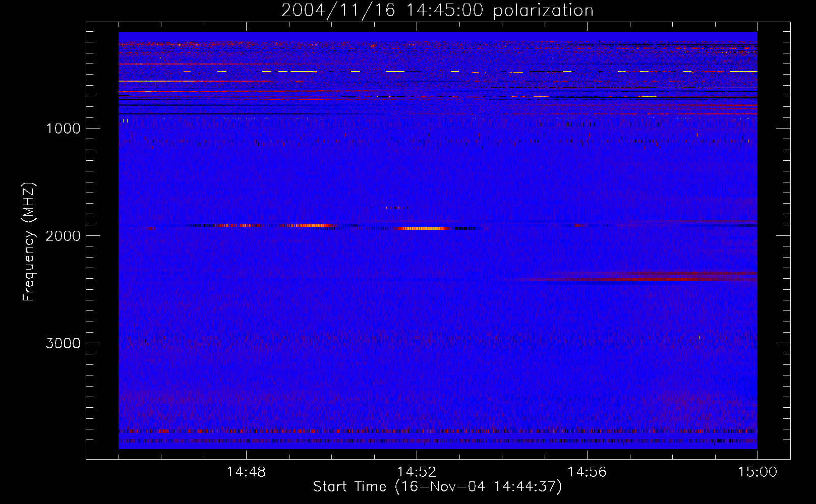Click the "14:52" time tick label
This screenshot has height=504, width=816.
[417, 472]
